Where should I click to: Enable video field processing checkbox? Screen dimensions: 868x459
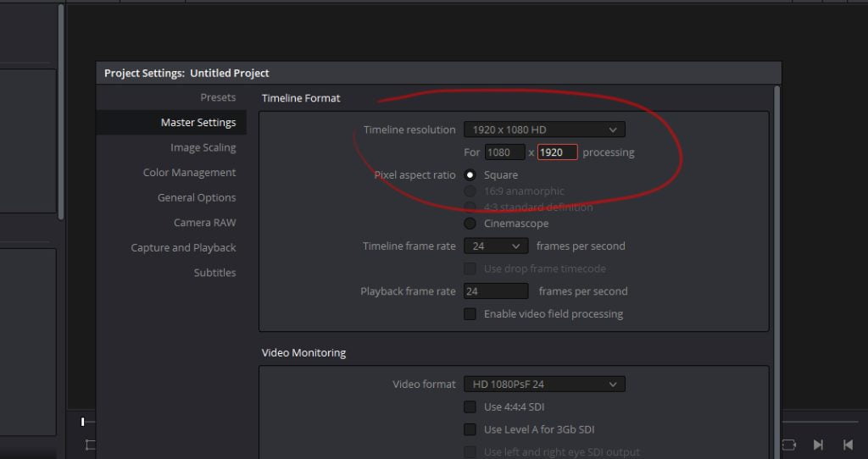[470, 314]
